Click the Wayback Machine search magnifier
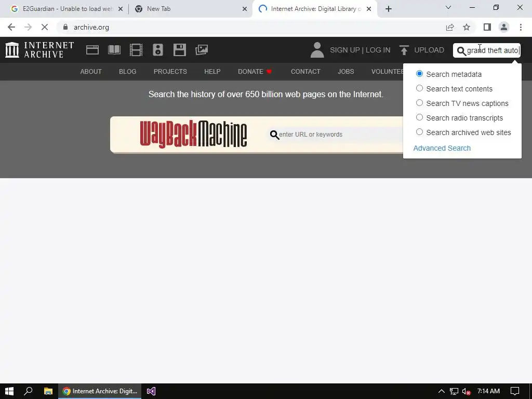The image size is (532, 399). (274, 135)
